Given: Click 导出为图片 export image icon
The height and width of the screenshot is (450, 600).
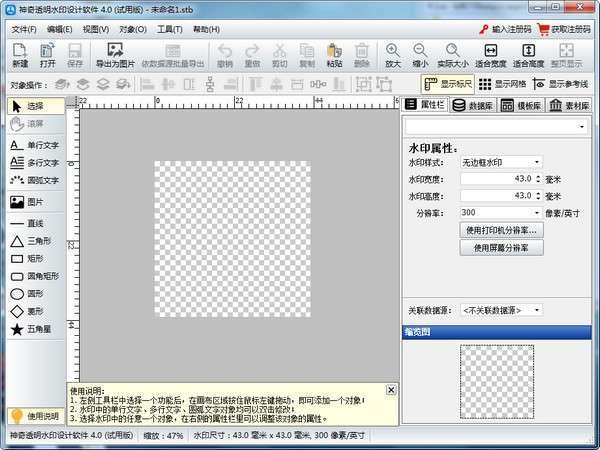Looking at the screenshot, I should [x=114, y=55].
